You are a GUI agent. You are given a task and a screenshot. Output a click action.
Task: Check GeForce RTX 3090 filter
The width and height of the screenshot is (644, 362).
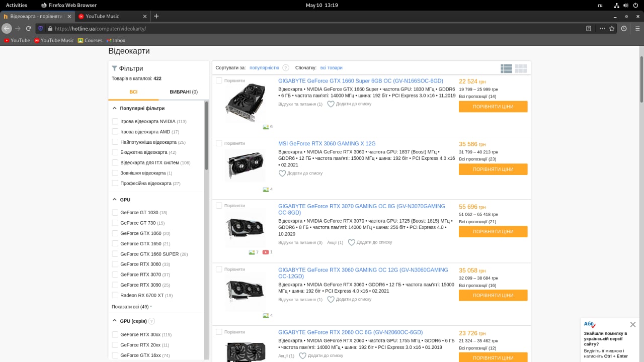tap(115, 285)
